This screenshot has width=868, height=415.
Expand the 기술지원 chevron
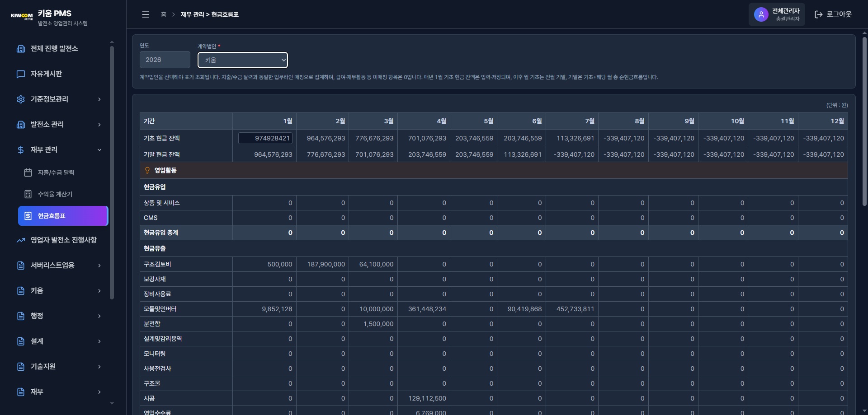pos(99,367)
